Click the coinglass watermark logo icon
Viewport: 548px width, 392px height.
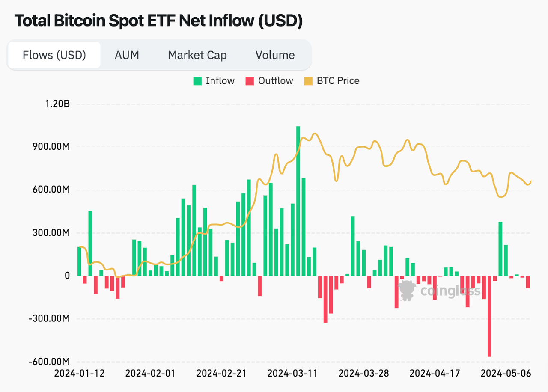pos(407,291)
